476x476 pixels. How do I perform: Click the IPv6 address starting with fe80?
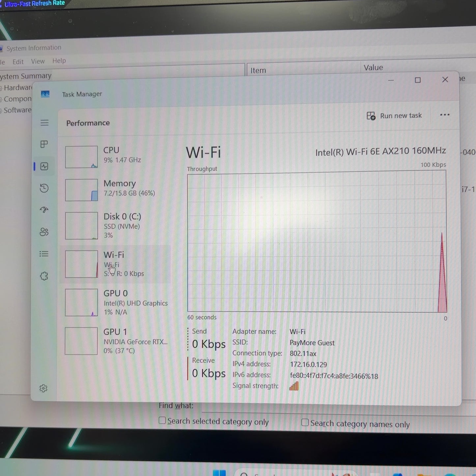pos(334,376)
